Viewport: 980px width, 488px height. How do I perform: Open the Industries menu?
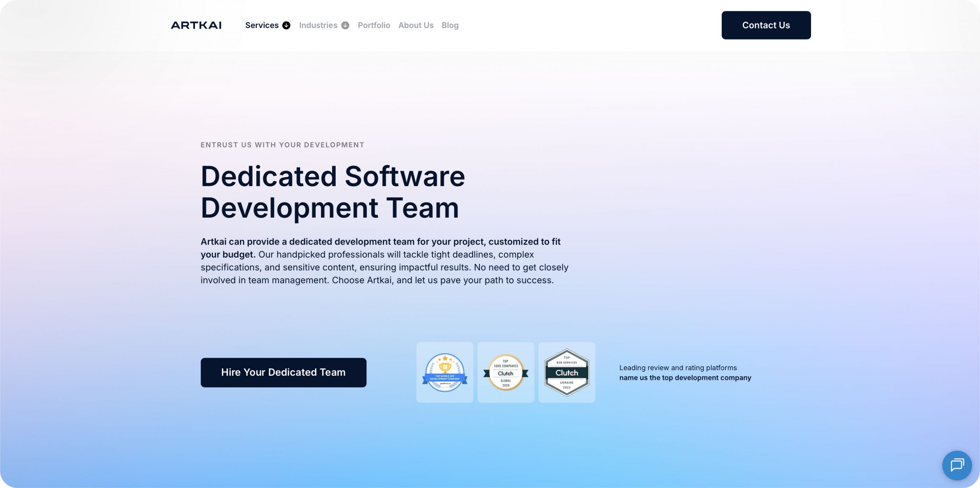[318, 25]
